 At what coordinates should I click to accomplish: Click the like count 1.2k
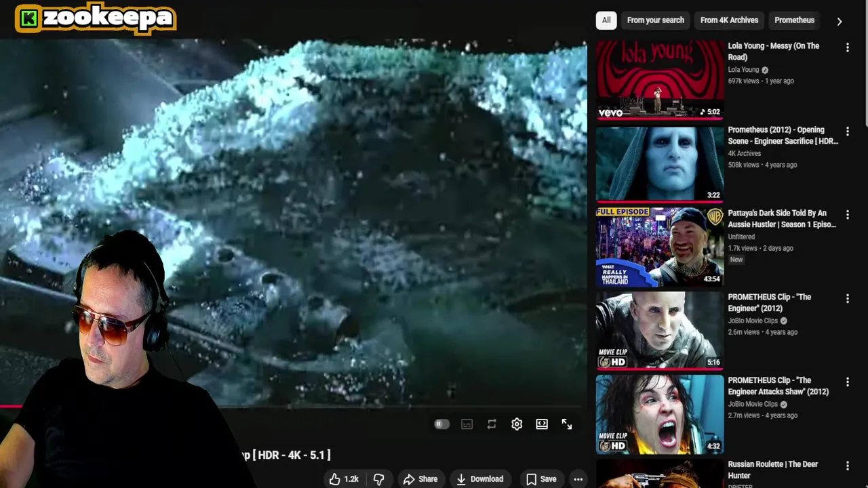click(351, 479)
